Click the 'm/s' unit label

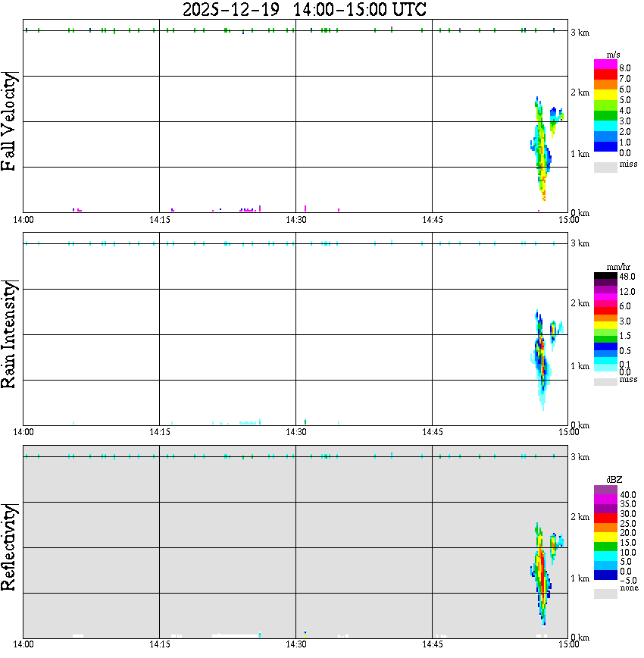[613, 55]
